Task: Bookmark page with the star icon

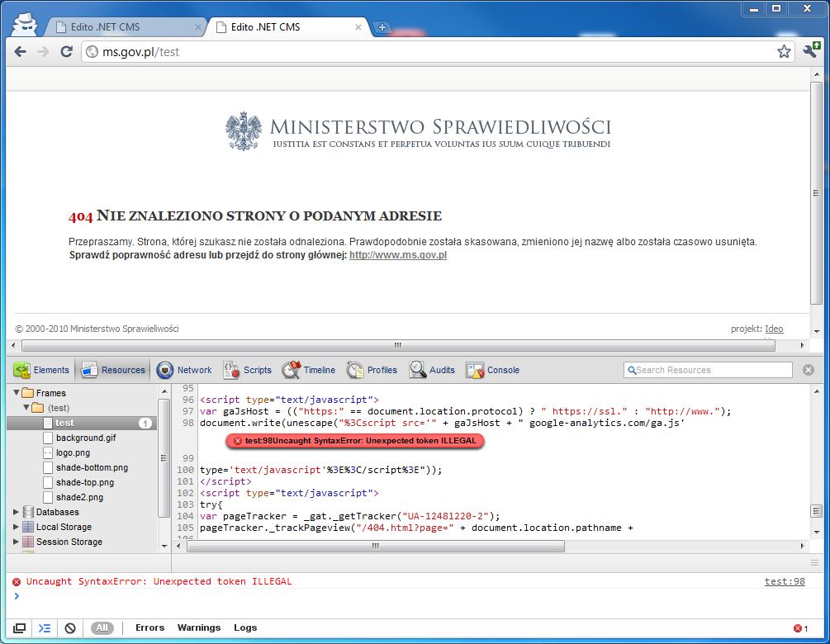Action: pos(784,51)
